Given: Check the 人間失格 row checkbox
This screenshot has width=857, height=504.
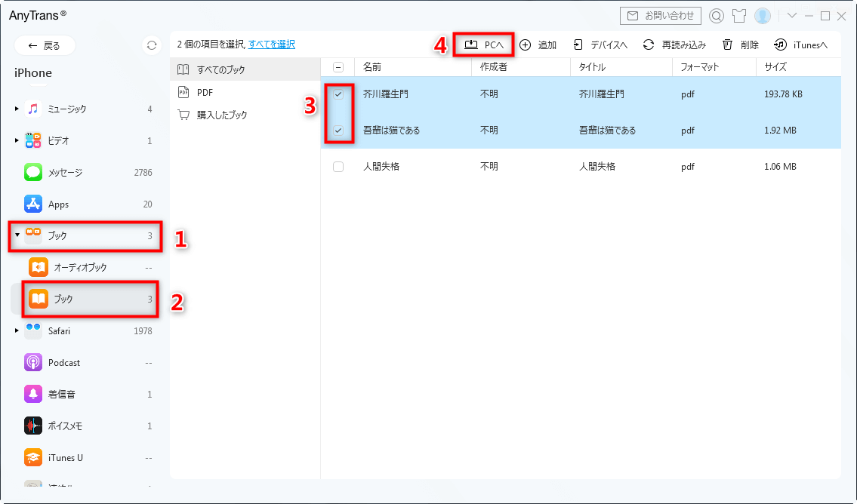Looking at the screenshot, I should click(338, 167).
